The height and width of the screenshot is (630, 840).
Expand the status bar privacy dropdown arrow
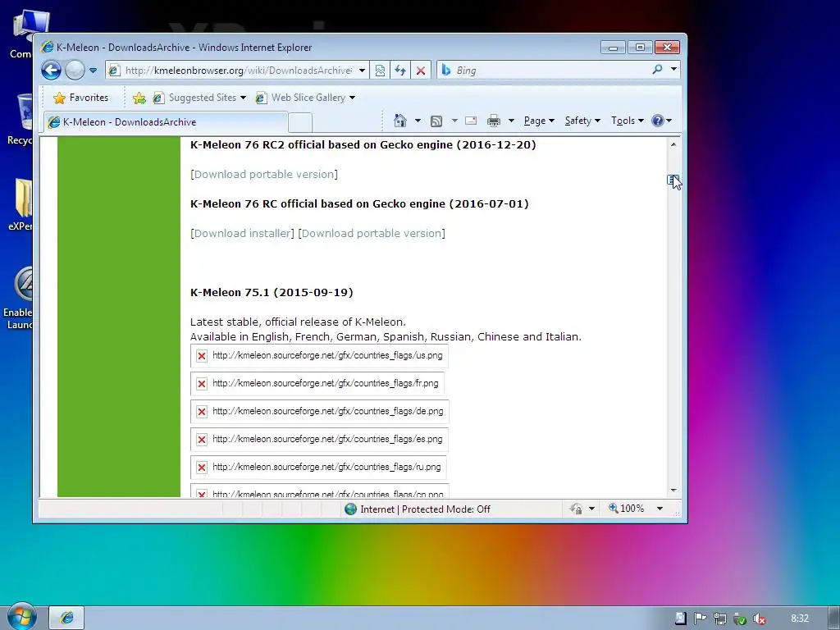pyautogui.click(x=591, y=509)
